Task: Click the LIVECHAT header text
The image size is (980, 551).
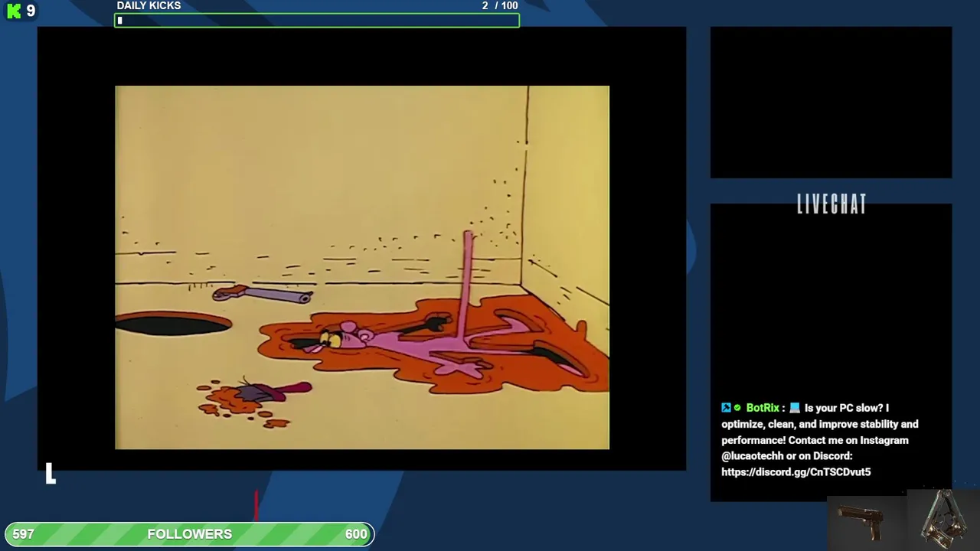Action: click(831, 204)
